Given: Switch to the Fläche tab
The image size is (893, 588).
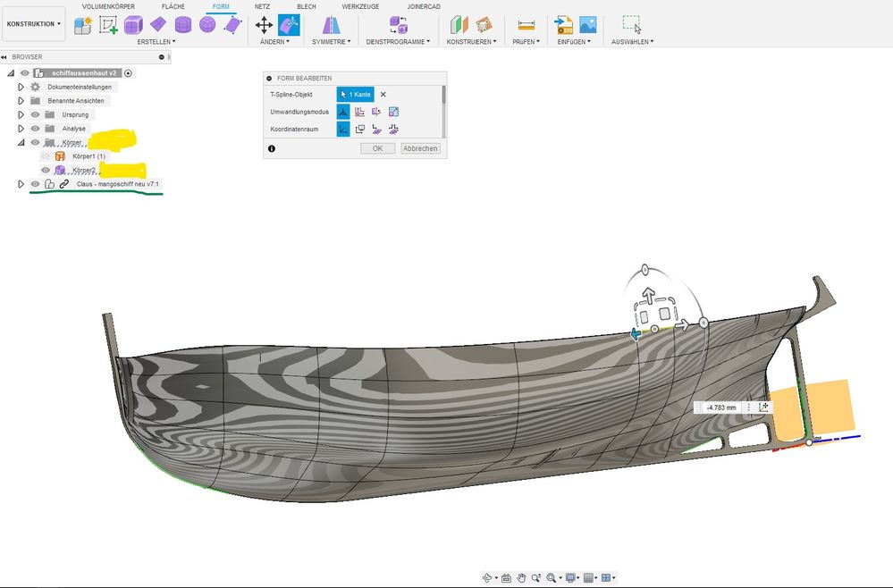Looking at the screenshot, I should [x=173, y=7].
